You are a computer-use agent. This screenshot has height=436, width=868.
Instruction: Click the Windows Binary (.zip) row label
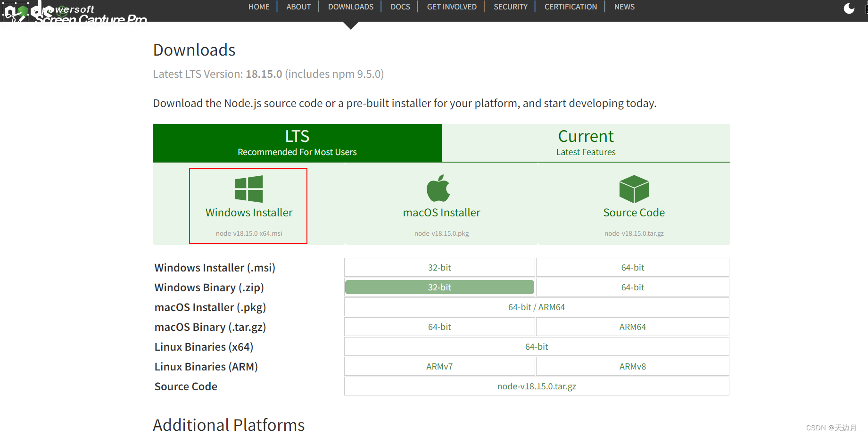pos(209,288)
